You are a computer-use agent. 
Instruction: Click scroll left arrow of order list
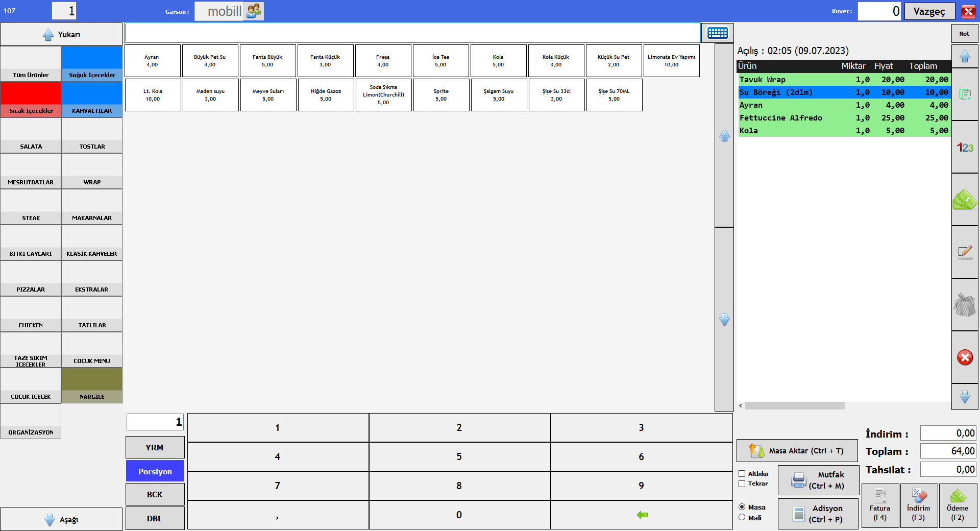pos(741,406)
